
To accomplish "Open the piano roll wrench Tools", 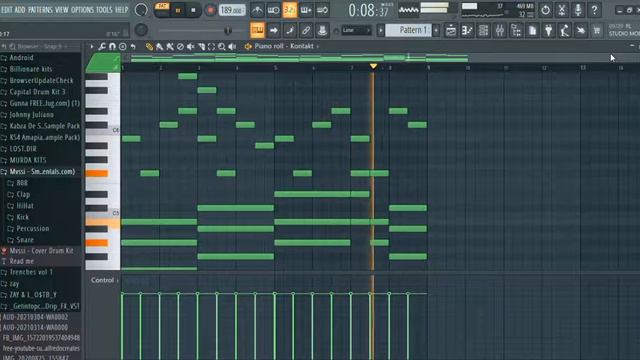I will (x=102, y=47).
